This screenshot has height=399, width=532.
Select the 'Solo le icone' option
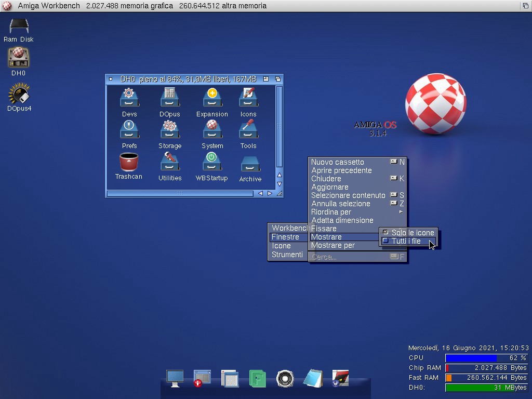[x=413, y=233]
